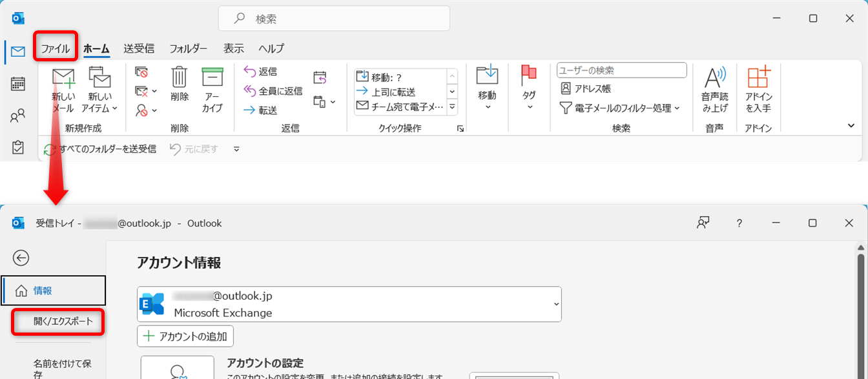Open the Calendar icon in left sidebar
Screen dimensions: 868x379
(18, 83)
